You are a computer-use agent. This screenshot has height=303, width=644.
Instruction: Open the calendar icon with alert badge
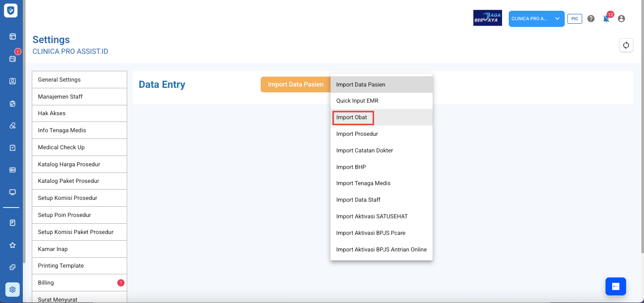[x=13, y=58]
